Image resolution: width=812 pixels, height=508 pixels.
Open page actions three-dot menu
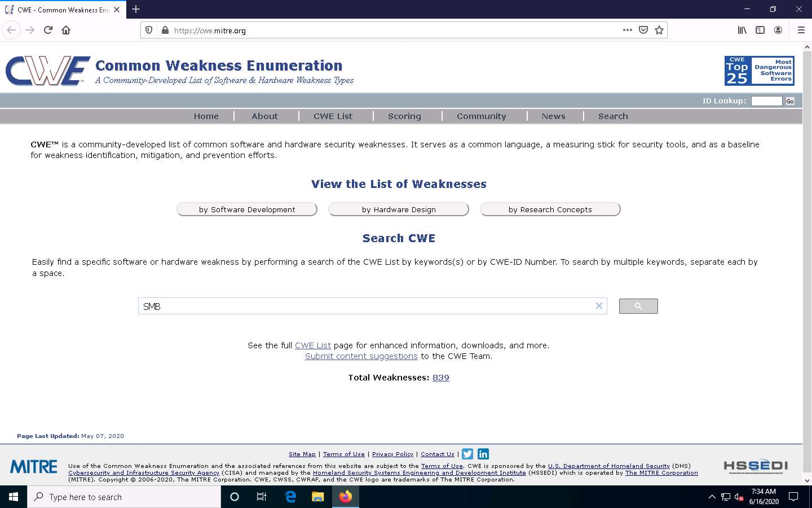tap(628, 30)
